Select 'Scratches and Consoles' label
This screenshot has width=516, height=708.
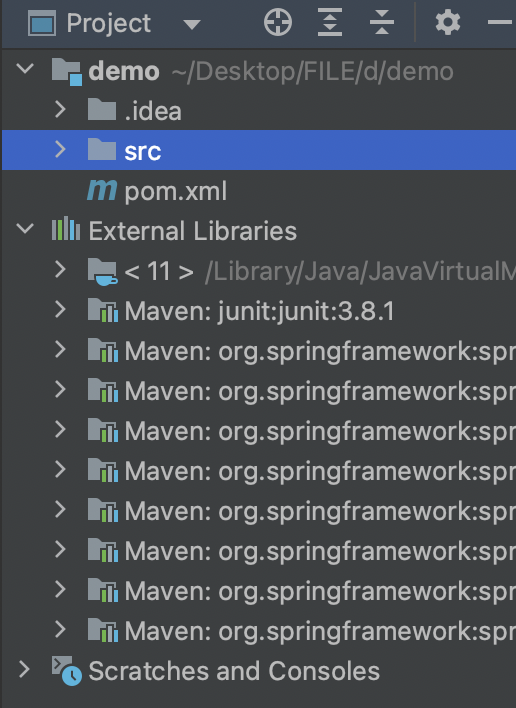(x=234, y=671)
